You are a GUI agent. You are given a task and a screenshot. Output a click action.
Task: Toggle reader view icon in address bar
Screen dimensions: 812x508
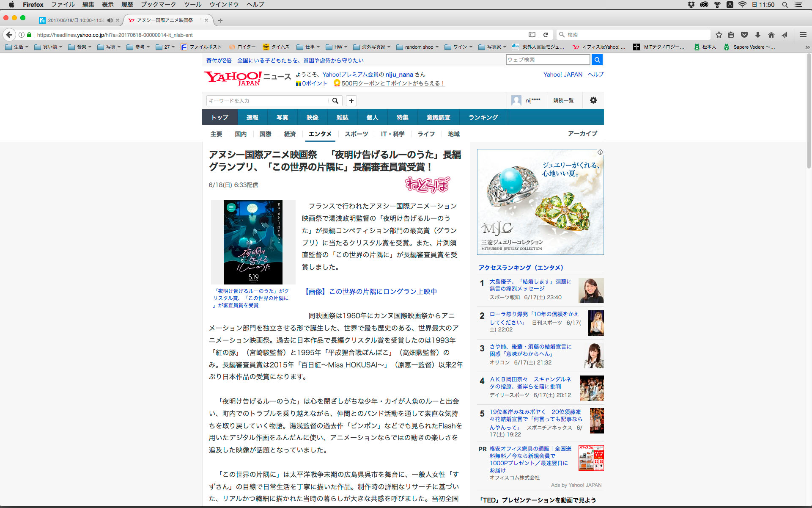(532, 35)
